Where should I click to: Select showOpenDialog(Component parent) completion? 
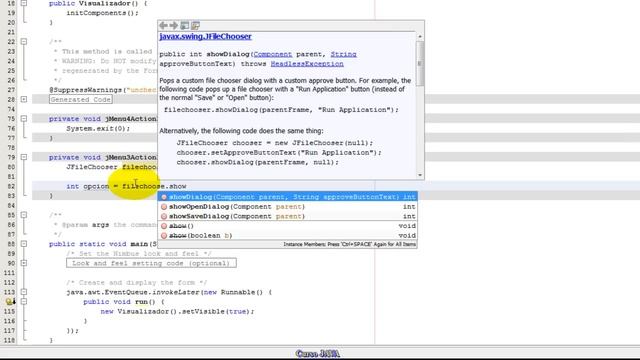click(x=287, y=207)
